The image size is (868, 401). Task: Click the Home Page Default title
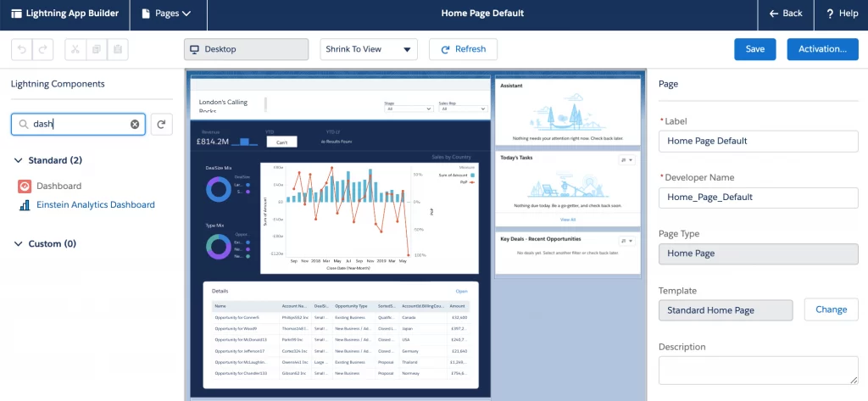[482, 14]
